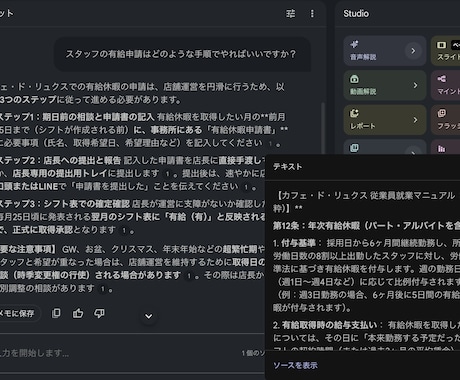Copy the response with the copy icon
460x380 pixels.
point(56,313)
